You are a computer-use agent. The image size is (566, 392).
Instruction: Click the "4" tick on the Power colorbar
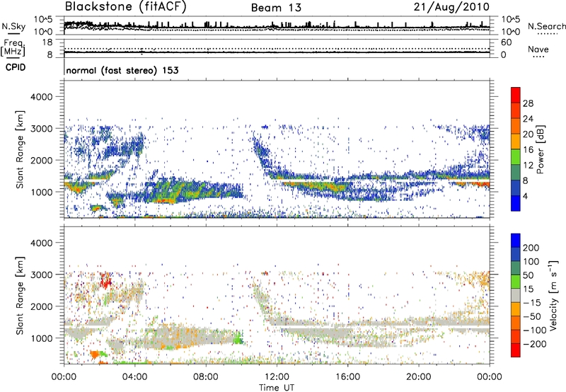coord(525,196)
